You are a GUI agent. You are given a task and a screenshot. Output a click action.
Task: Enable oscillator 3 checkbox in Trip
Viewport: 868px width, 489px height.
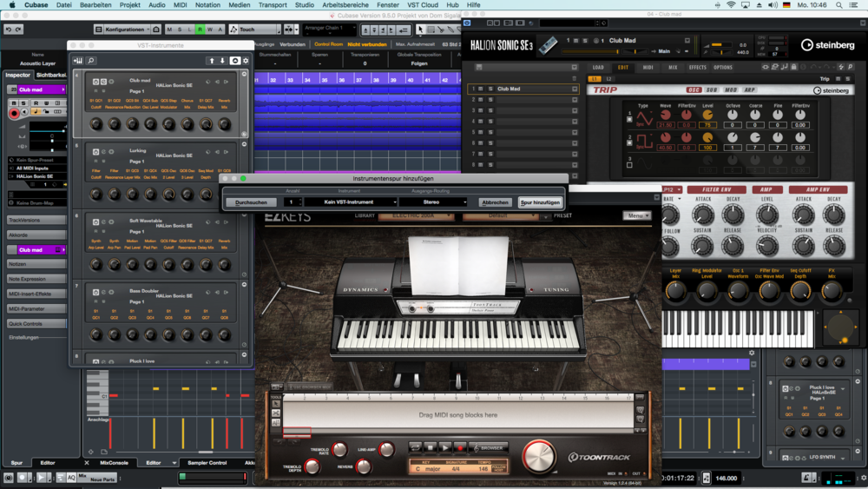click(x=629, y=164)
